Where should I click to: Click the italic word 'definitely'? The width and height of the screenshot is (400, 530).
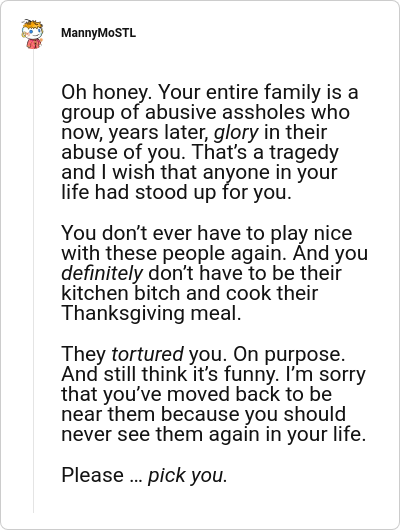coord(102,273)
